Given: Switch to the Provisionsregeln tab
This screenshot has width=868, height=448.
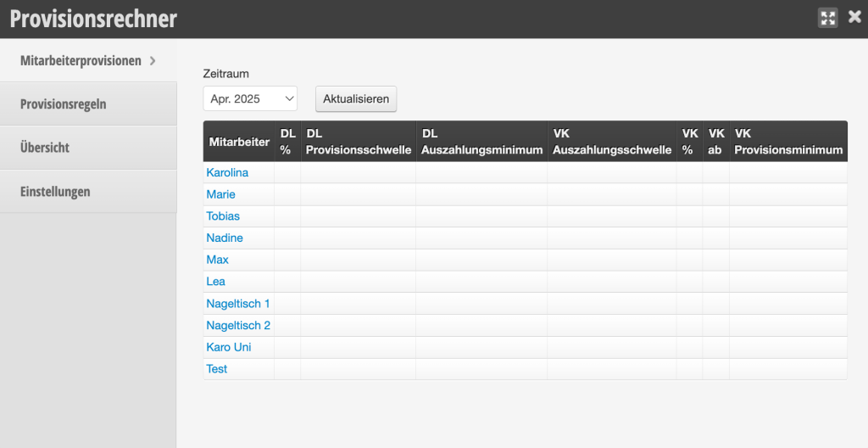Looking at the screenshot, I should [x=88, y=104].
